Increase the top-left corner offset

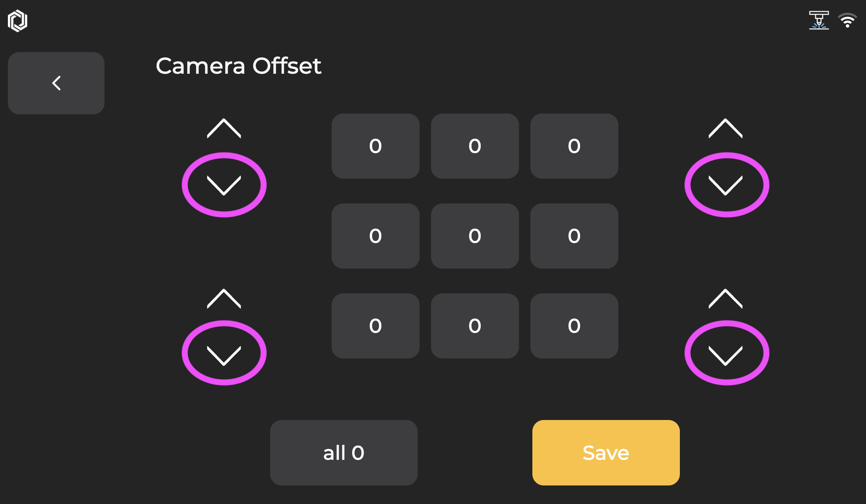click(224, 128)
